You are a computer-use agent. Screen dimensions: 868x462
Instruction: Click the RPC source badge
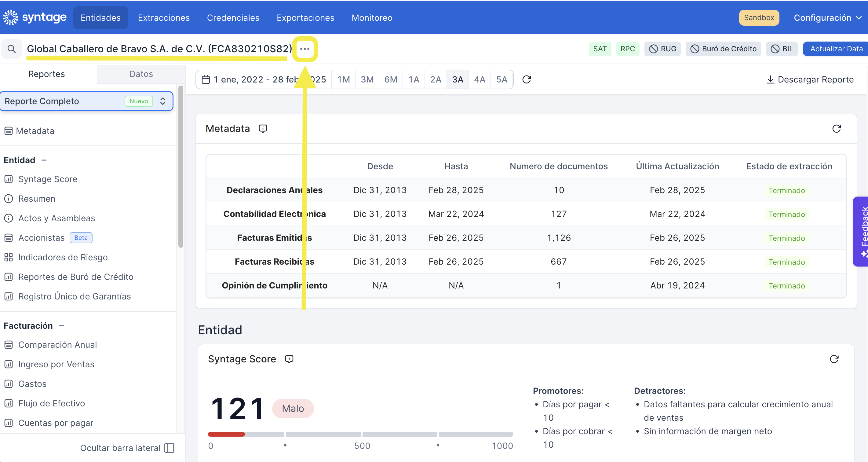click(627, 49)
